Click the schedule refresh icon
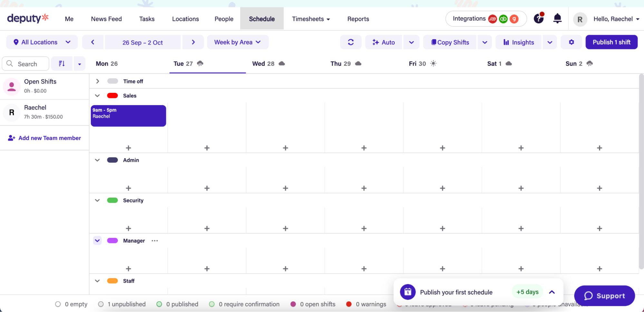The height and width of the screenshot is (312, 644). (x=351, y=42)
